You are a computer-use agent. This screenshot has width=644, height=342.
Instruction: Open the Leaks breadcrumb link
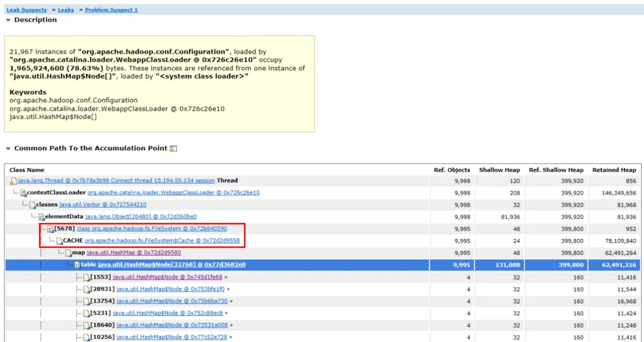66,10
